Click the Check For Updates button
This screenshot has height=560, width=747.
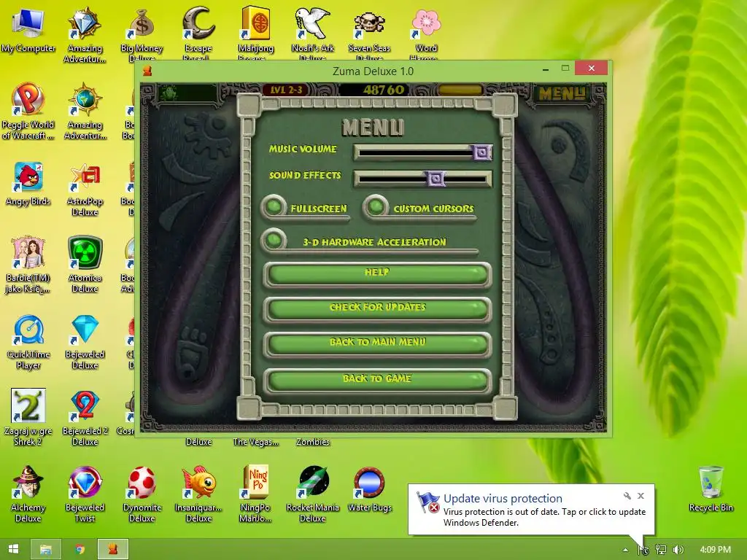[377, 308]
